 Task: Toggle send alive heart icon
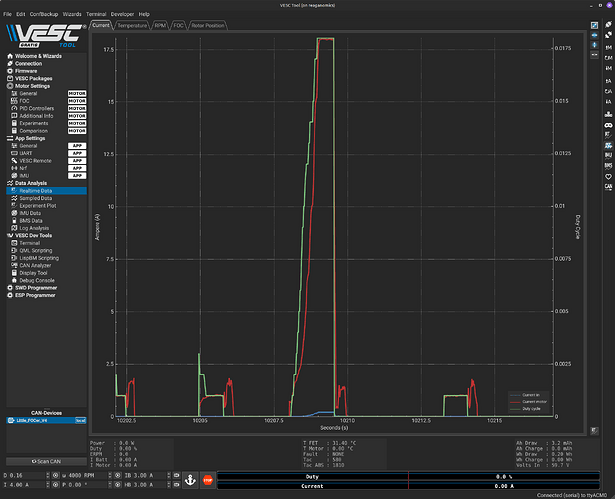tap(608, 177)
